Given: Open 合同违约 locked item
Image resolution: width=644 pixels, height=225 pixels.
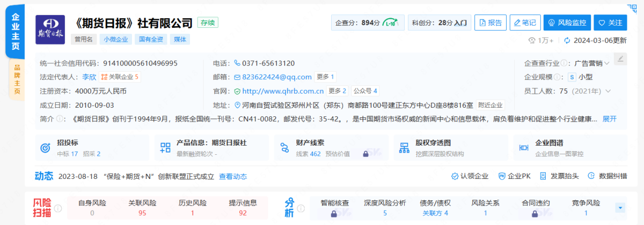Looking at the screenshot, I should click(x=536, y=208).
